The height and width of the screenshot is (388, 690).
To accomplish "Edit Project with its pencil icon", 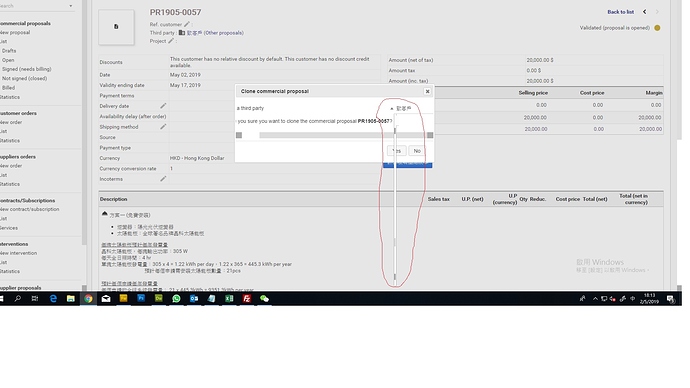I will pyautogui.click(x=171, y=41).
